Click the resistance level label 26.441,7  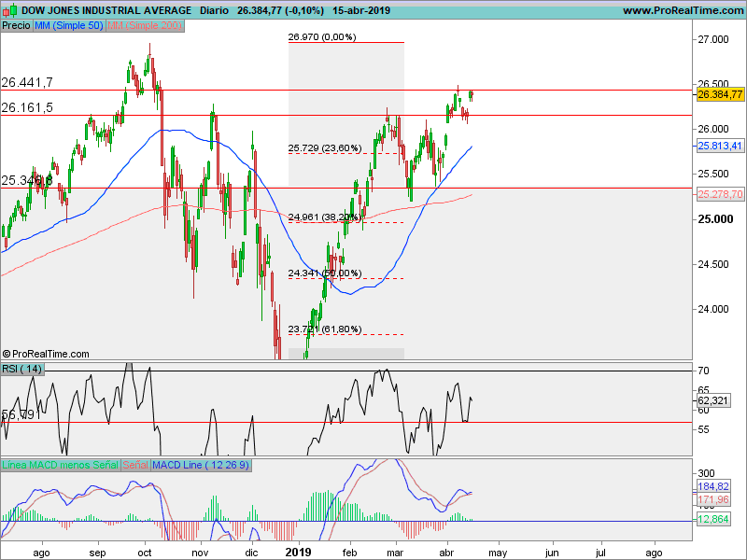pyautogui.click(x=27, y=82)
